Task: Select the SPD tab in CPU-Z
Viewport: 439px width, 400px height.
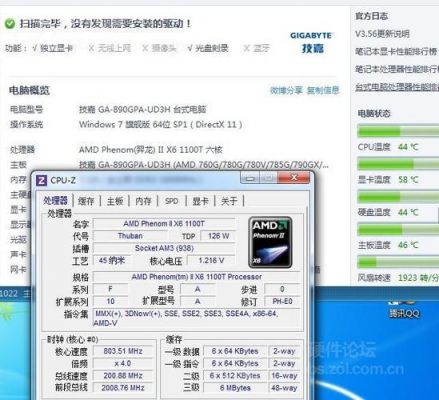Action: click(172, 201)
